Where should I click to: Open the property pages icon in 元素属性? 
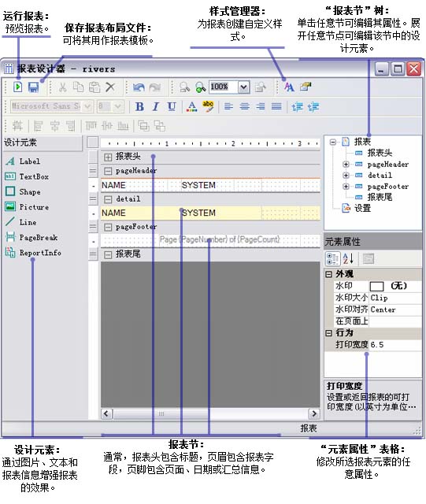click(369, 258)
